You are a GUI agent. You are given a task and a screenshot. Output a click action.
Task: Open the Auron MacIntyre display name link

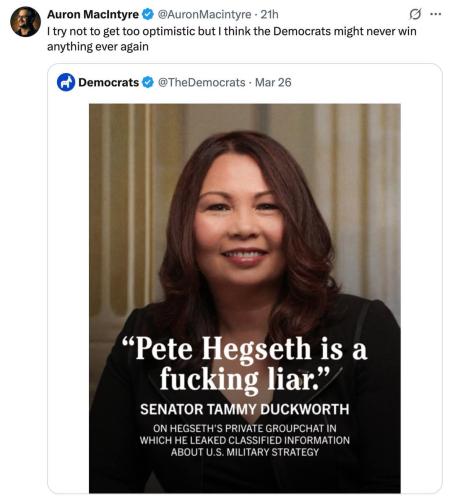[93, 14]
